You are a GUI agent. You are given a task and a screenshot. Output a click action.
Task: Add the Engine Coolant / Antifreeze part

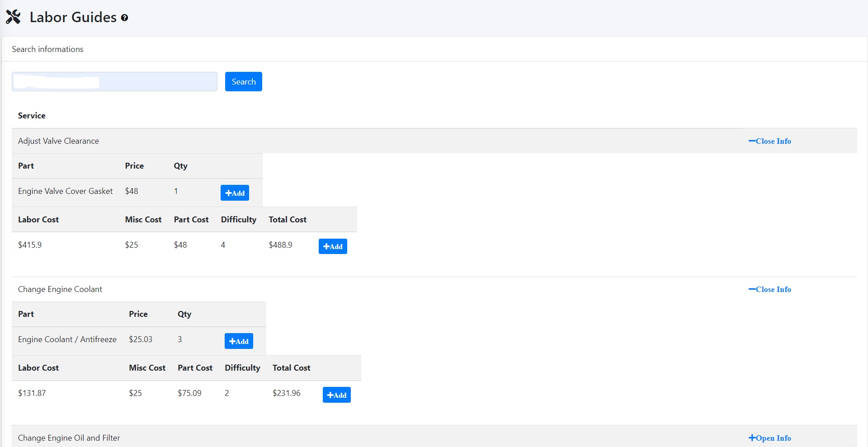pyautogui.click(x=239, y=341)
